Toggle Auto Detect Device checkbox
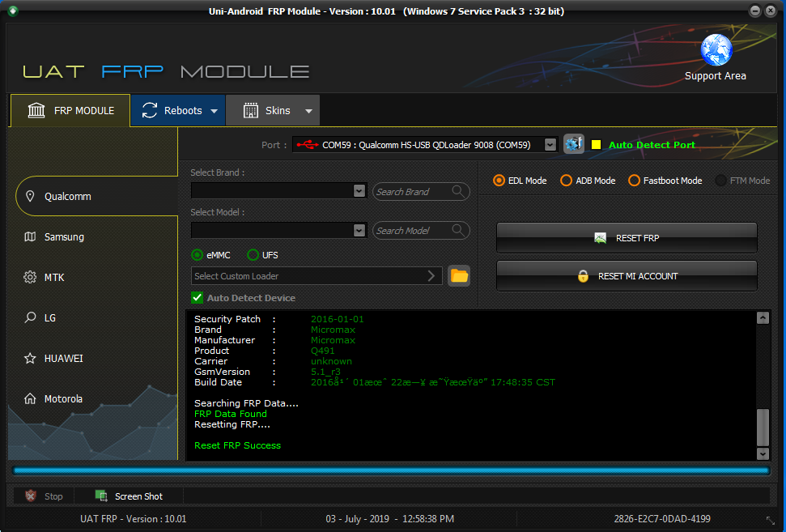 click(x=197, y=298)
